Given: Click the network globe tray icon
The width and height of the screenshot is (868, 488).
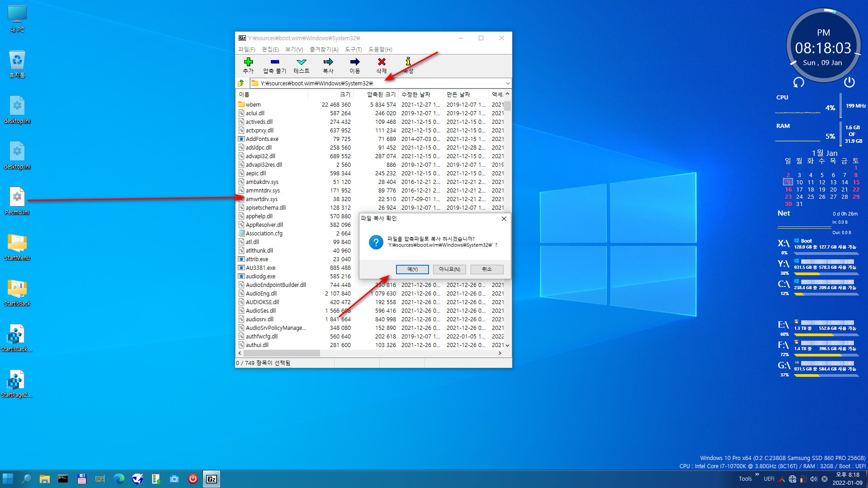Looking at the screenshot, I should point(793,479).
